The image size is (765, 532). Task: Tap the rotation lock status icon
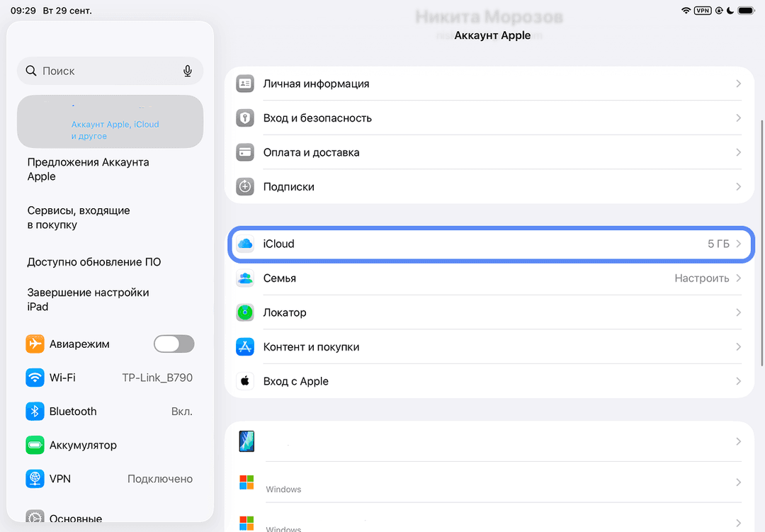point(719,10)
